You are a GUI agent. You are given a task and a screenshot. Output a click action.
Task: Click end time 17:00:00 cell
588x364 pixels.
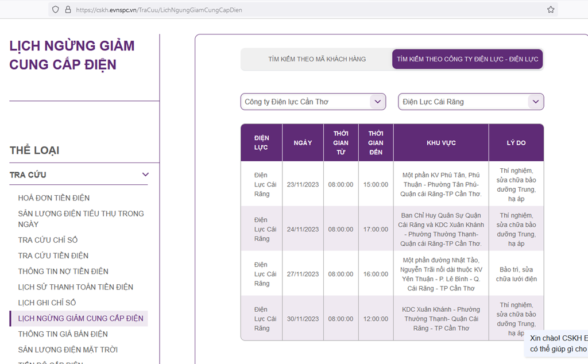pyautogui.click(x=376, y=230)
